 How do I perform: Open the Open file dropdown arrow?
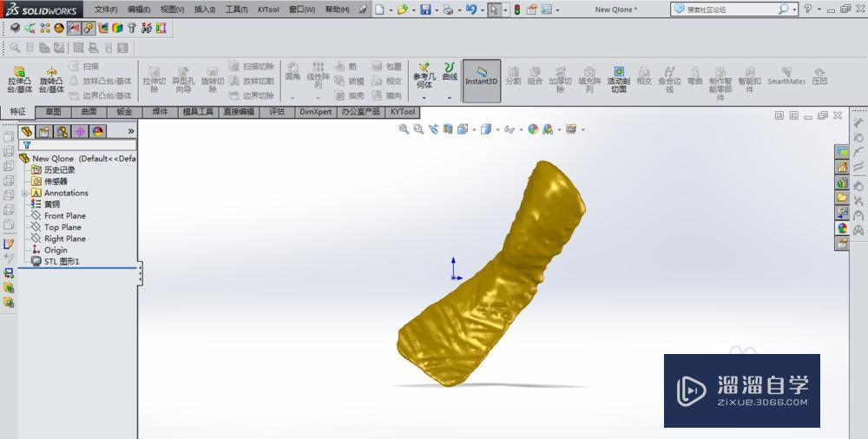[x=413, y=10]
